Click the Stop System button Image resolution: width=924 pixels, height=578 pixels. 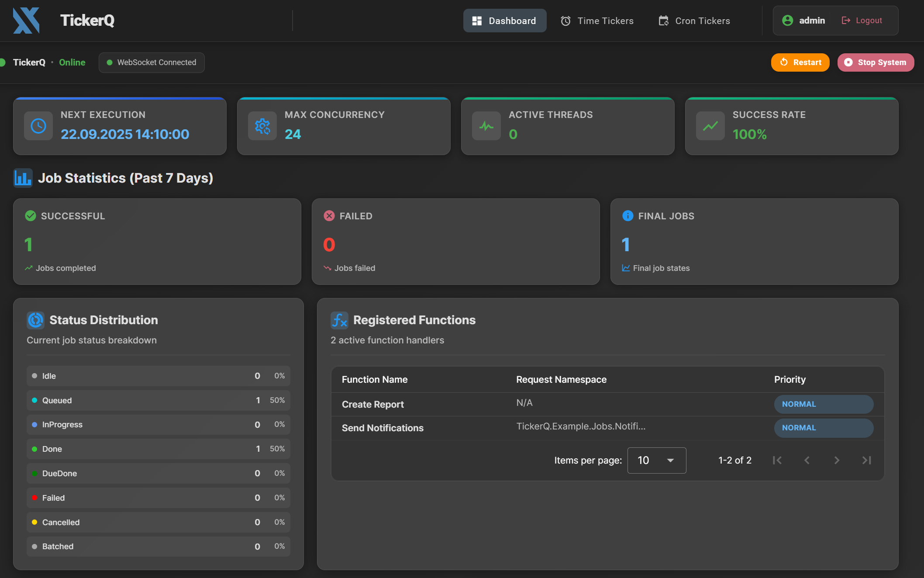[x=875, y=62]
